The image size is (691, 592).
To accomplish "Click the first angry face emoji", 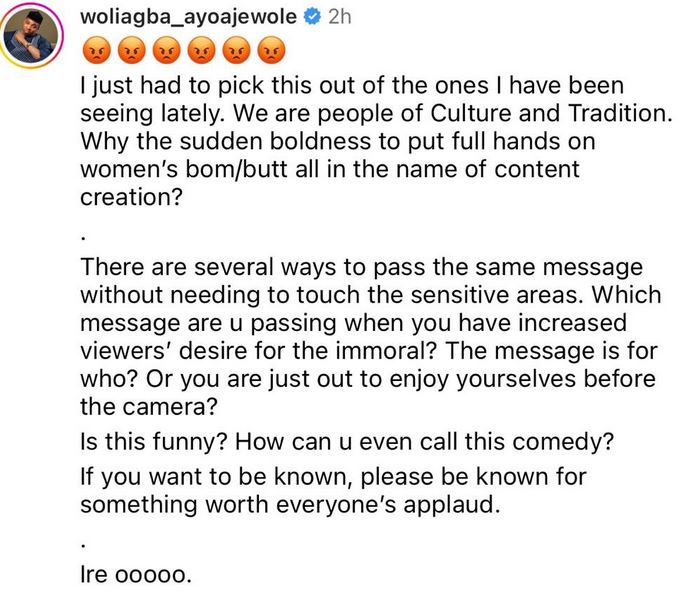I will [95, 47].
